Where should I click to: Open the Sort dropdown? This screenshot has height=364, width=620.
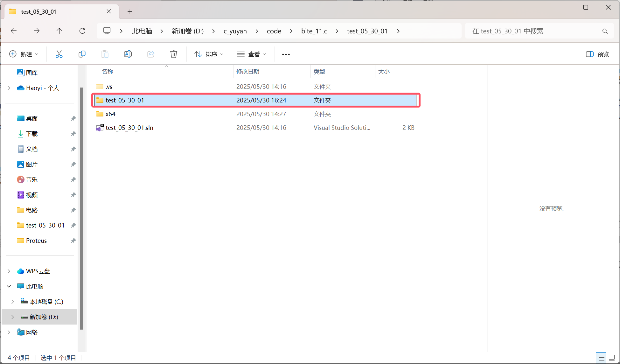[209, 54]
